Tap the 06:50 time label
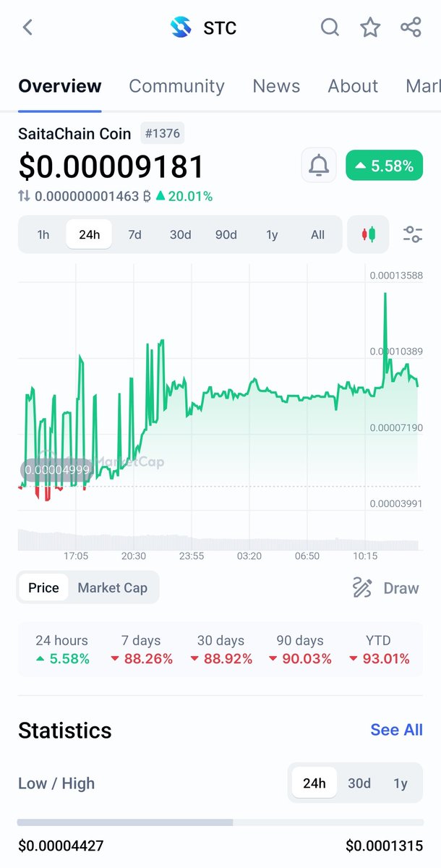Image resolution: width=441 pixels, height=868 pixels. tap(307, 556)
